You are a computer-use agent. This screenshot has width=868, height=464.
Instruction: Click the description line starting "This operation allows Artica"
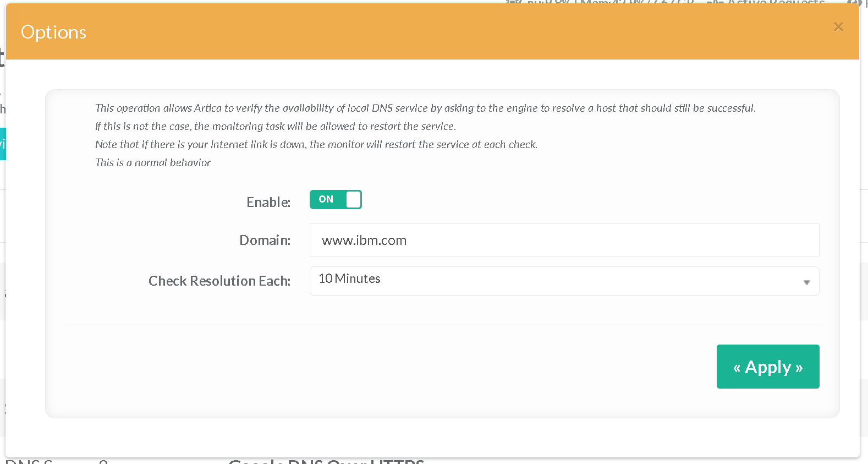pos(425,108)
